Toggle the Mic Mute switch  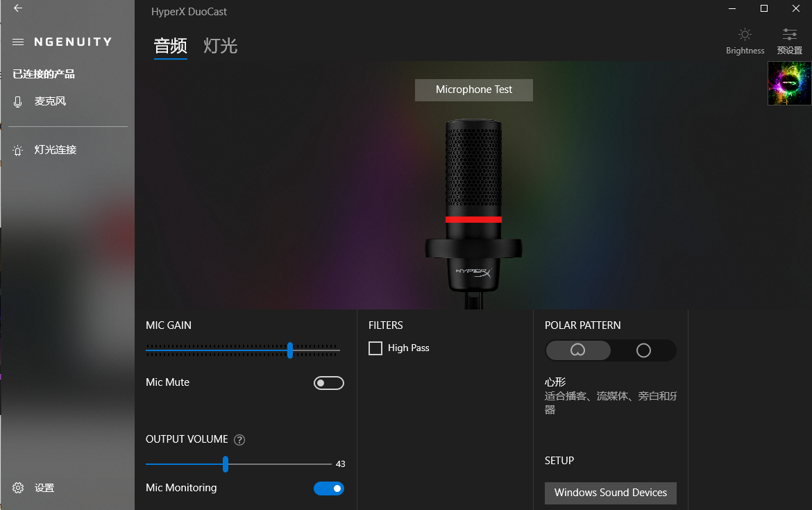tap(328, 383)
